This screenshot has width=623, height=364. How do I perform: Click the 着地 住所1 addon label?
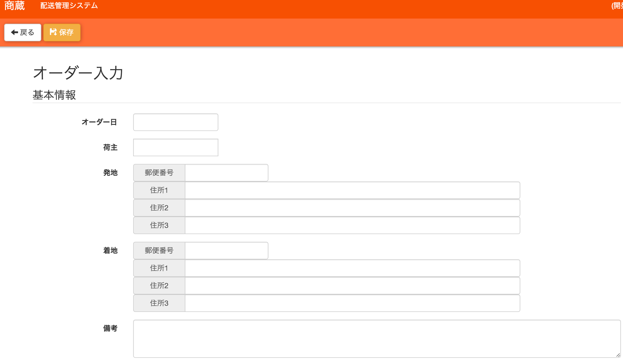159,268
